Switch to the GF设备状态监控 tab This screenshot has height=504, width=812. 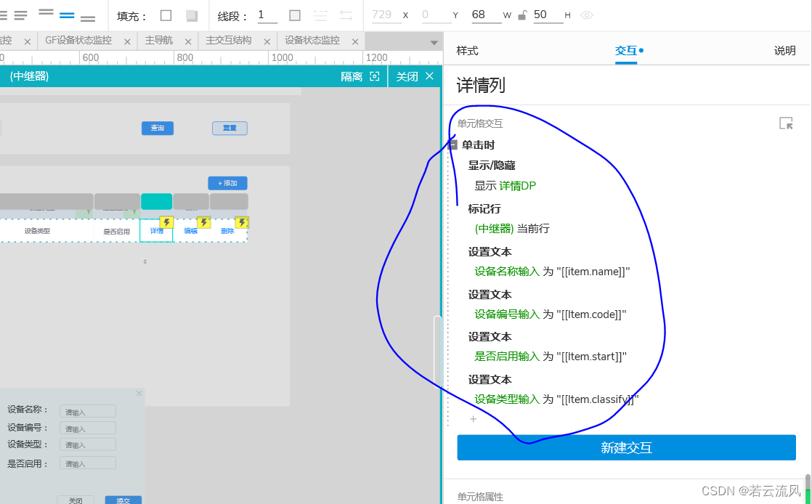point(78,41)
